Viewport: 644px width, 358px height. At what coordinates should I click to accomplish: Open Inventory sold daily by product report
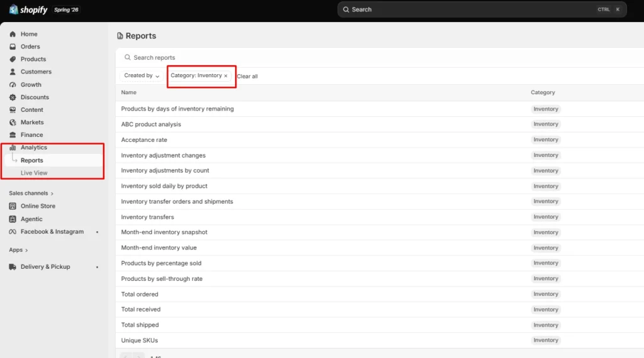click(164, 186)
